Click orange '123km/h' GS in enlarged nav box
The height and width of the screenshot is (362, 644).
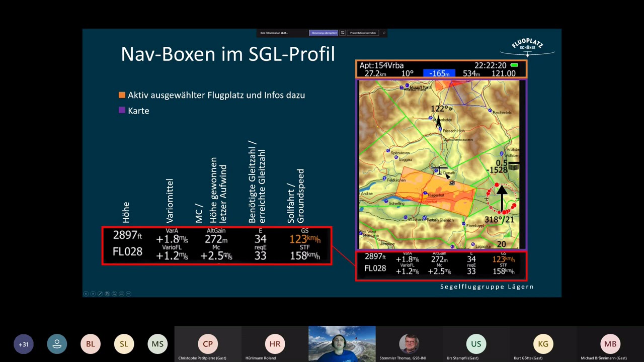click(x=305, y=239)
